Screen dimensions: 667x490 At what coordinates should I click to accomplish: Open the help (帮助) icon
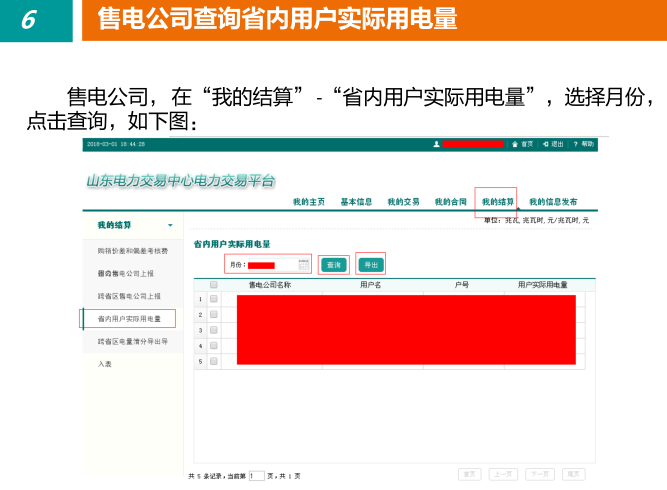point(576,144)
